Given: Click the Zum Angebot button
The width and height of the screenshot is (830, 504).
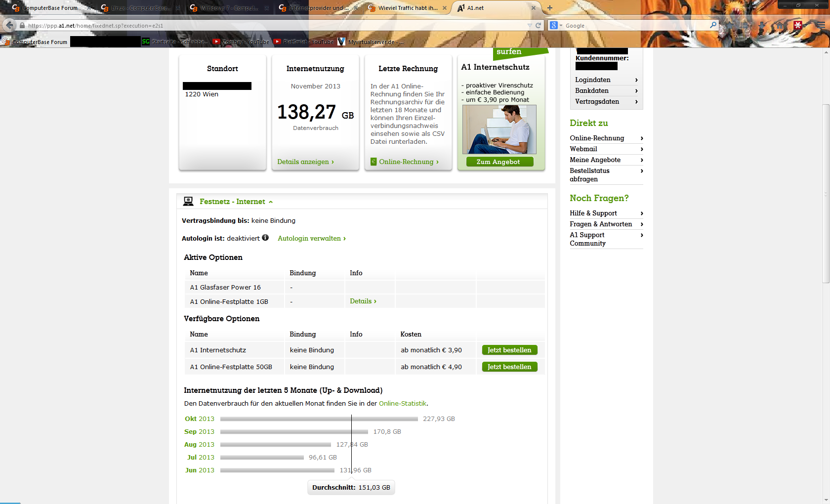Looking at the screenshot, I should 499,162.
